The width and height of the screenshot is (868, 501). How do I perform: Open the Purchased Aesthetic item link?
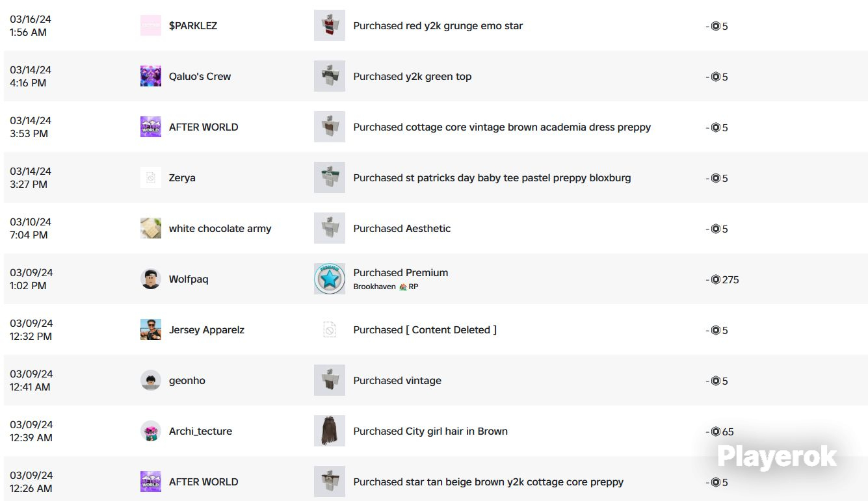coord(402,229)
